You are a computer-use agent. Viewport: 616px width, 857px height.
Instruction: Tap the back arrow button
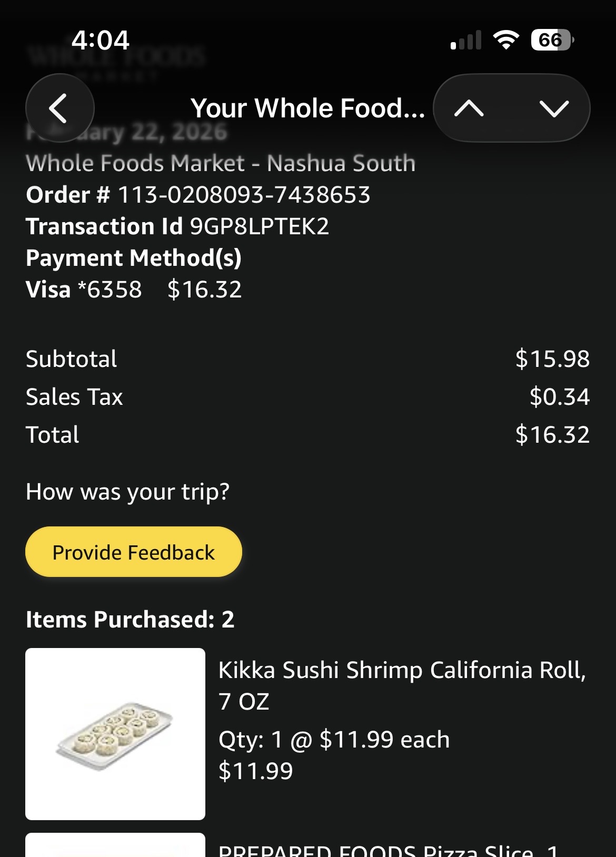point(59,108)
